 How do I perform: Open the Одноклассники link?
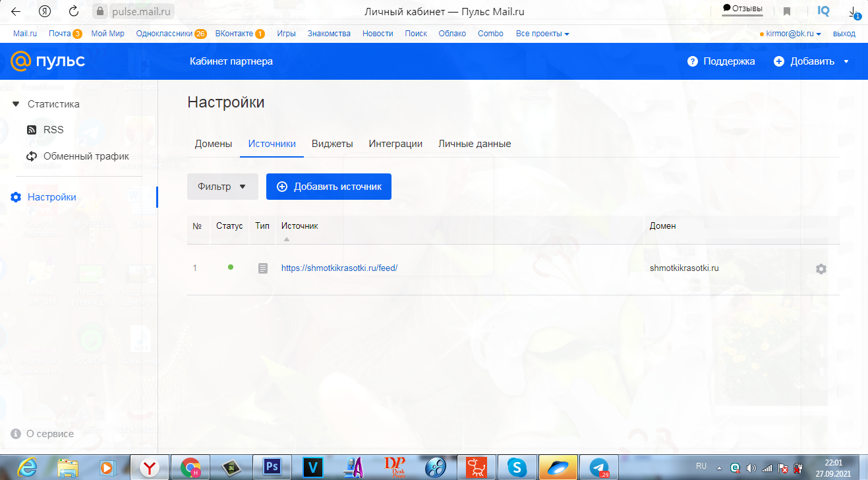(x=164, y=34)
